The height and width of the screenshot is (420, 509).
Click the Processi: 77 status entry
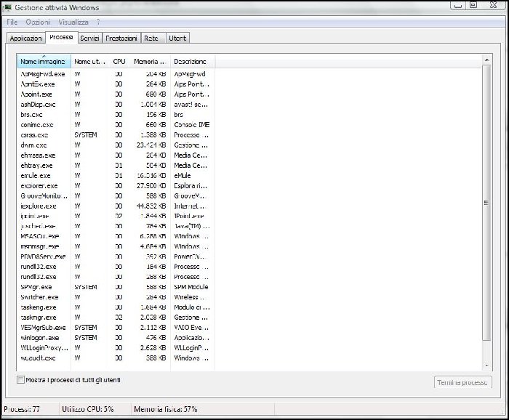click(22, 409)
